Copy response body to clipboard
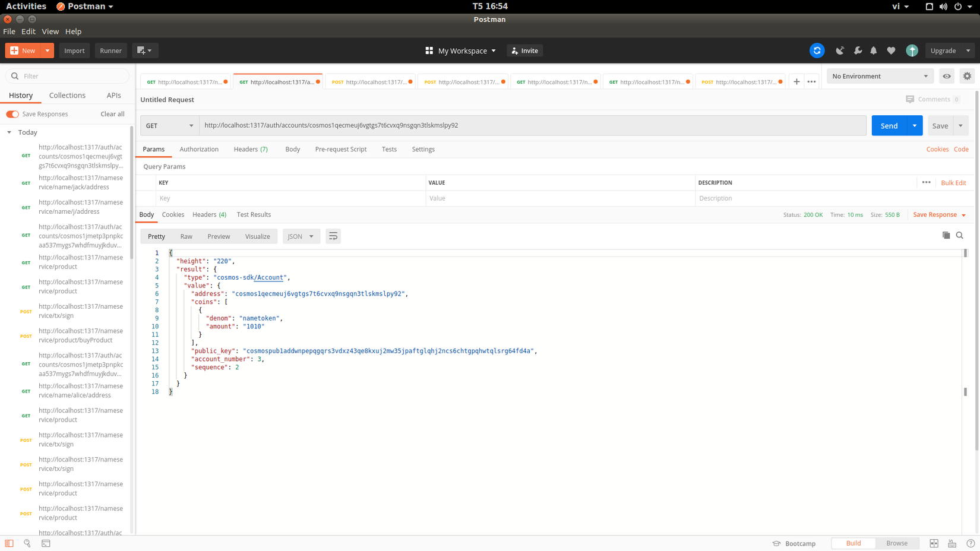 pyautogui.click(x=946, y=235)
